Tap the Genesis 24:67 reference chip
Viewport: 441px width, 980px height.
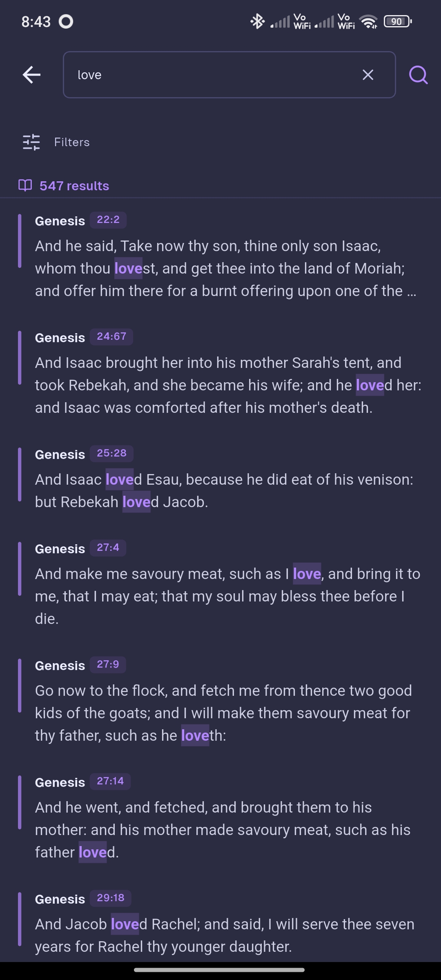111,337
